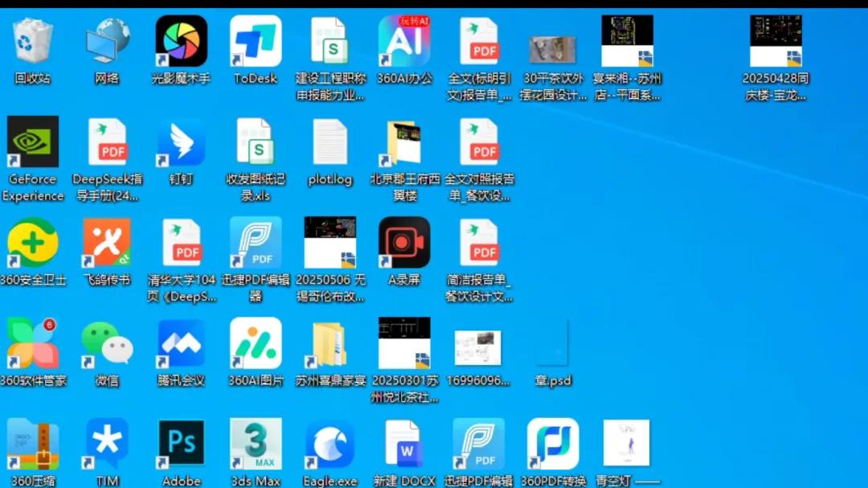868x488 pixels.
Task: Select the 16996096... image thumbnail
Action: 477,348
